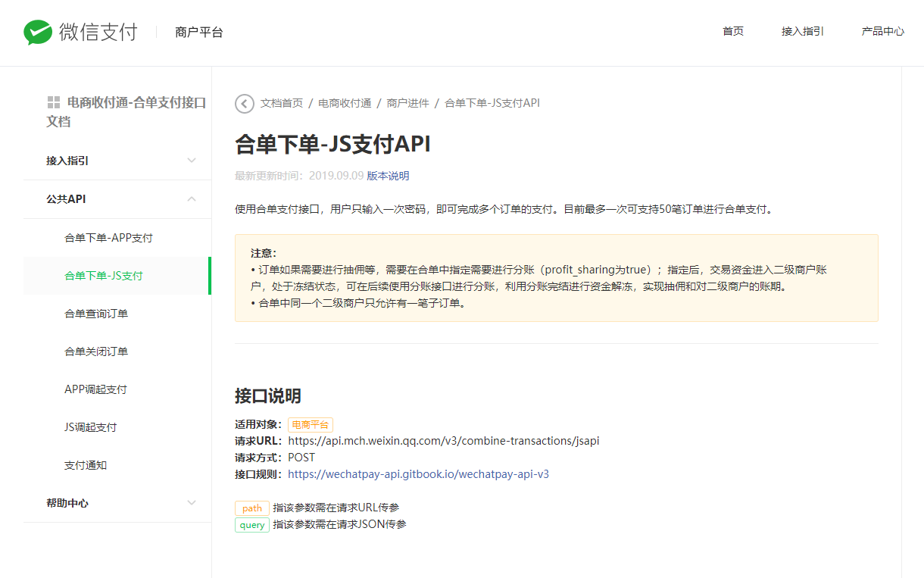Viewport: 924px width, 578px height.
Task: Open 接入指引 in the top navigation
Action: 803,32
